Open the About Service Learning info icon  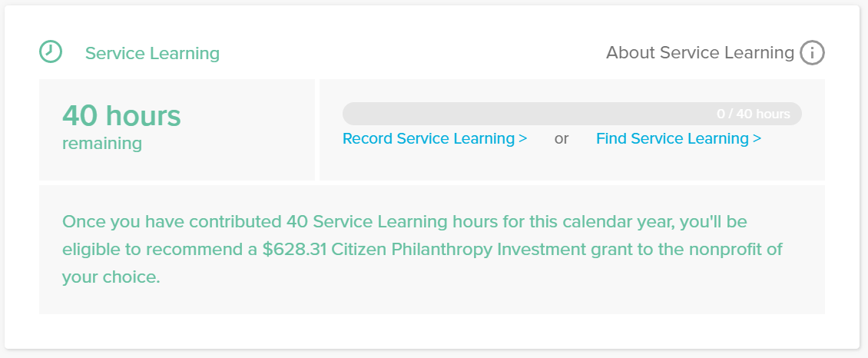(x=812, y=53)
